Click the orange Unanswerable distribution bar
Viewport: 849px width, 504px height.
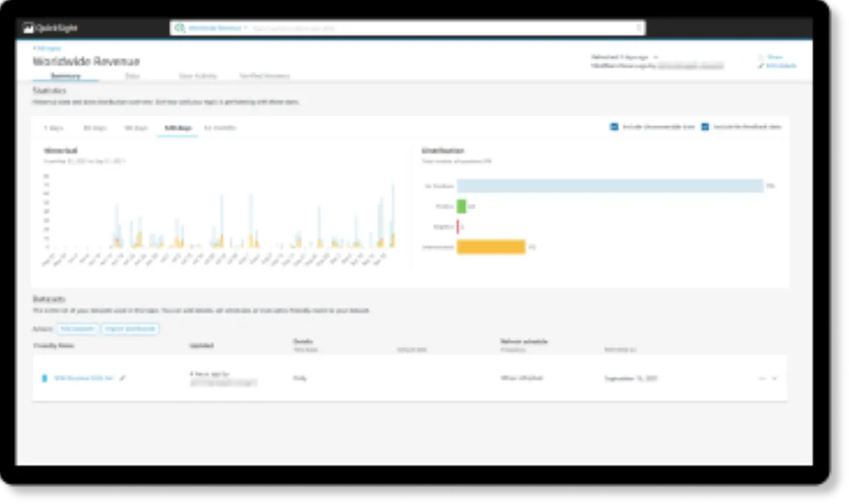(x=491, y=247)
